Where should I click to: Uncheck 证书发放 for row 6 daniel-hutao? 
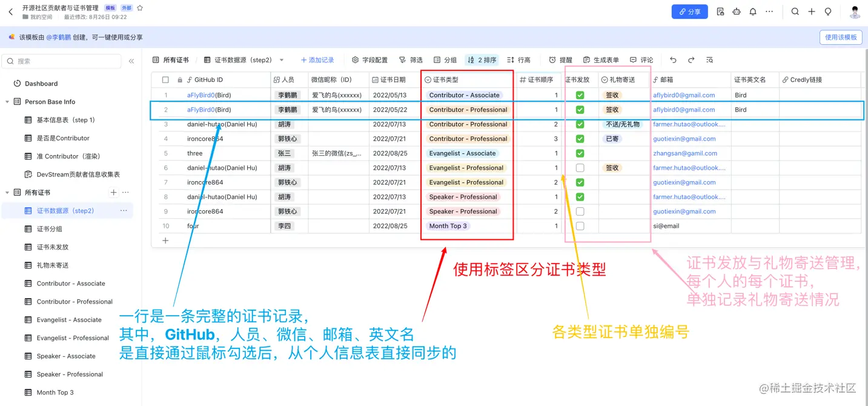(x=580, y=167)
